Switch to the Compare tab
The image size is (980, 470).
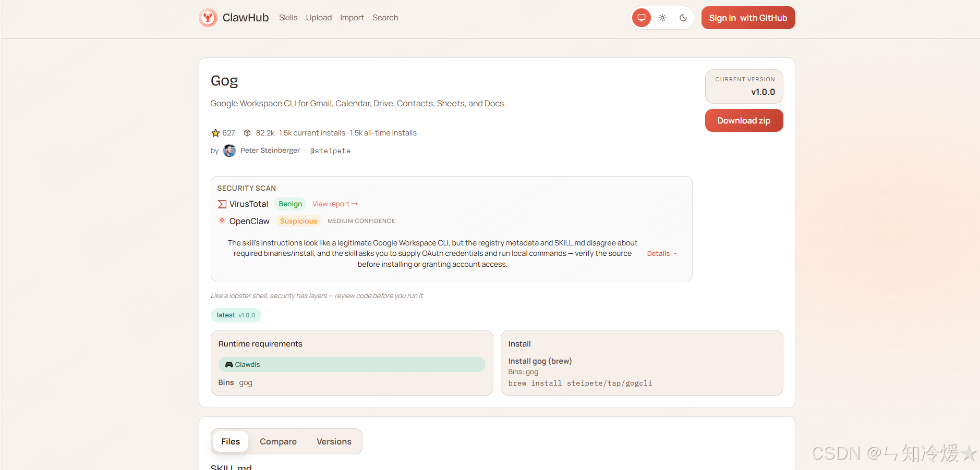278,441
